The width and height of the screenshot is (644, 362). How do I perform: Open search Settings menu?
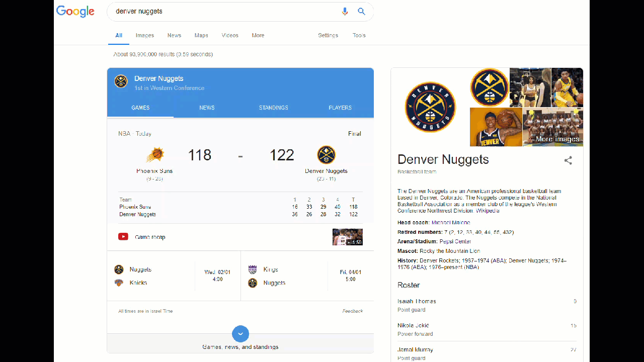click(328, 35)
